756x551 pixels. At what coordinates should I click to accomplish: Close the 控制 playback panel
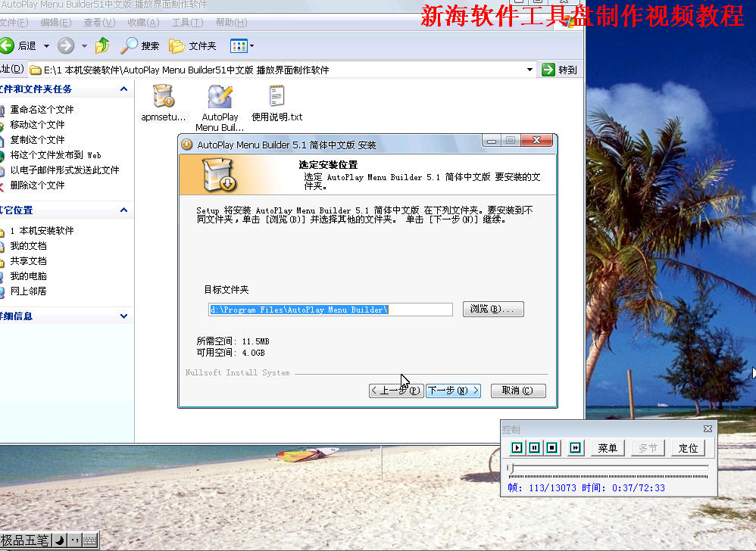[708, 428]
